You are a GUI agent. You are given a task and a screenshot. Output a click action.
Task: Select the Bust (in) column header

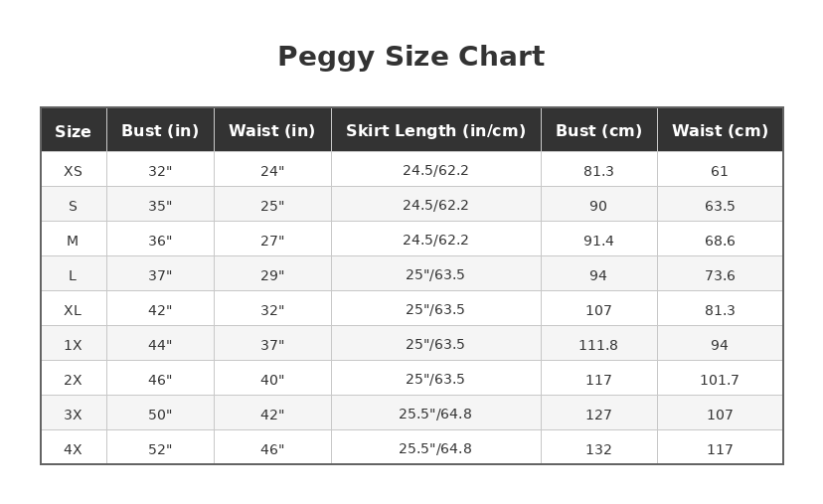point(160,131)
